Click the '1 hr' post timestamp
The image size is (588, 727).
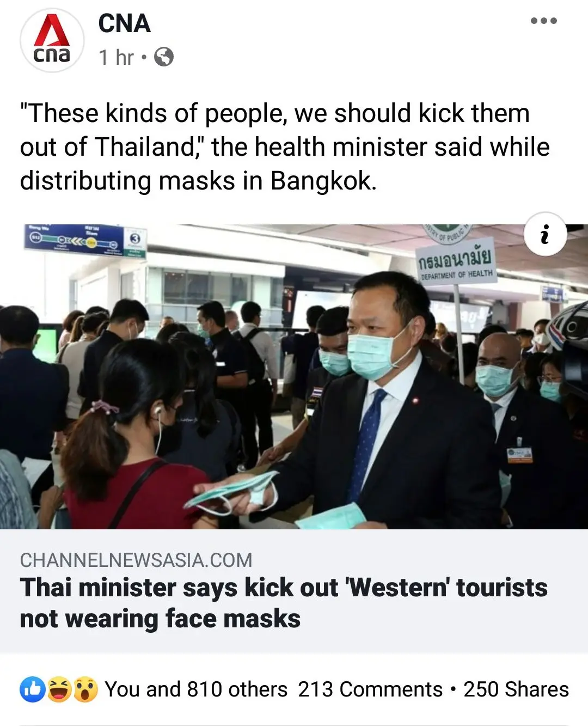[x=116, y=57]
